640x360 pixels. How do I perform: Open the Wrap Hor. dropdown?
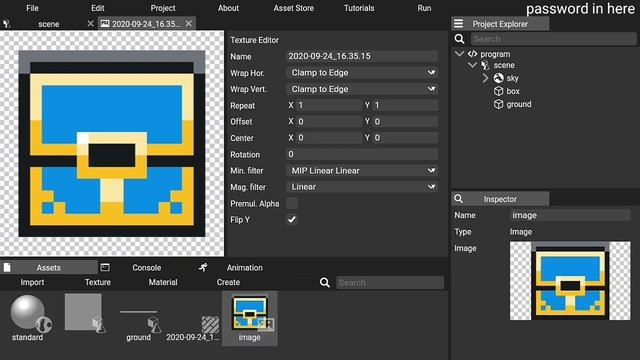point(362,73)
